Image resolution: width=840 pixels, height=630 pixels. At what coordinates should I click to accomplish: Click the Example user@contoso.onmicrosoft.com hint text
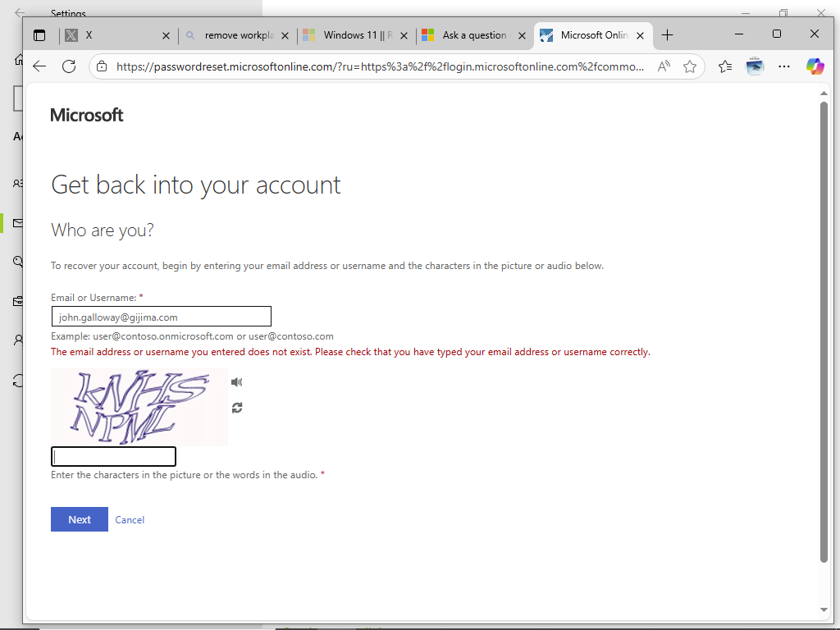point(192,336)
